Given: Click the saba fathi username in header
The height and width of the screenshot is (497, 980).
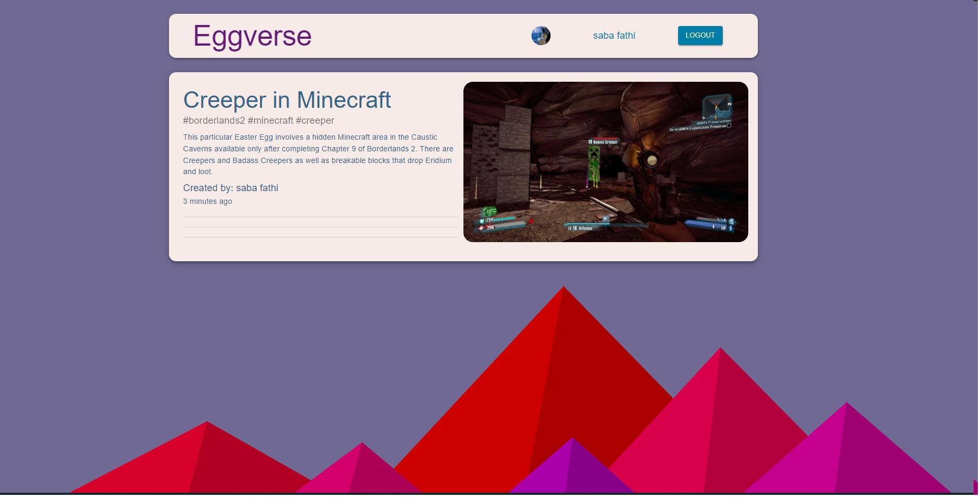Looking at the screenshot, I should 614,36.
